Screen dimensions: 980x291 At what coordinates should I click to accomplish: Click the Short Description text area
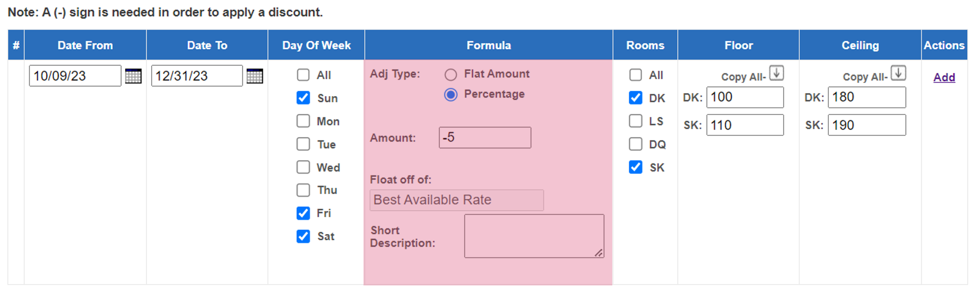(x=534, y=236)
